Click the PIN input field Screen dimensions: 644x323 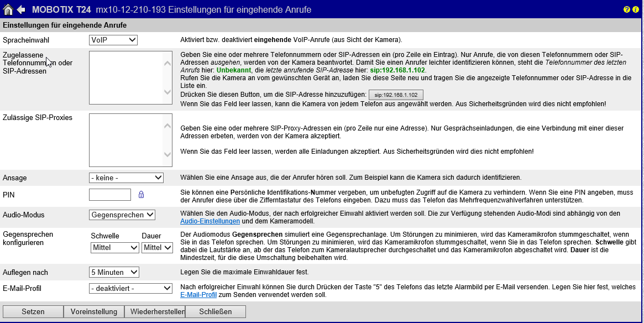pyautogui.click(x=110, y=195)
